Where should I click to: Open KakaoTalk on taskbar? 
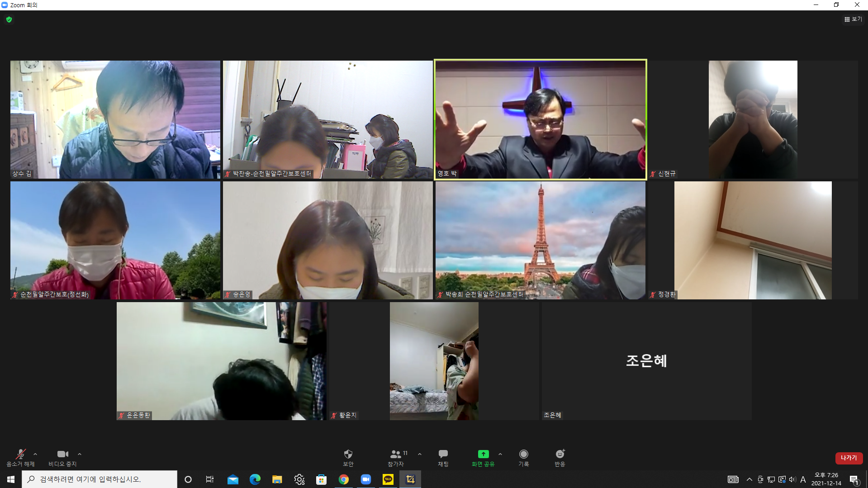tap(388, 479)
